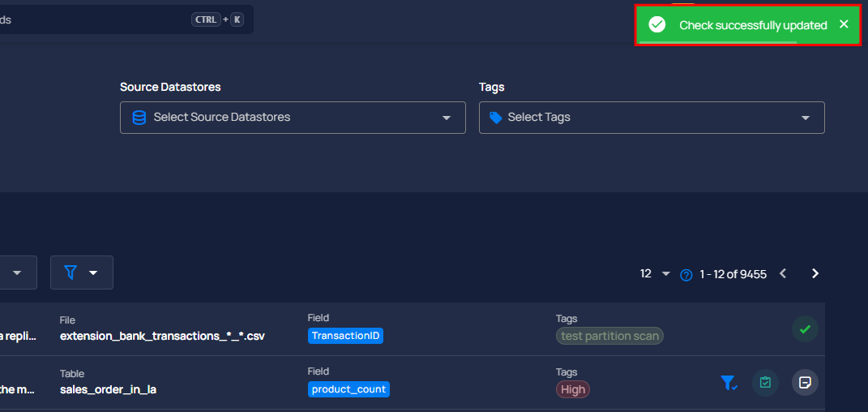Viewport: 868px width, 412px height.
Task: Go to the next page of checks
Action: (x=815, y=273)
